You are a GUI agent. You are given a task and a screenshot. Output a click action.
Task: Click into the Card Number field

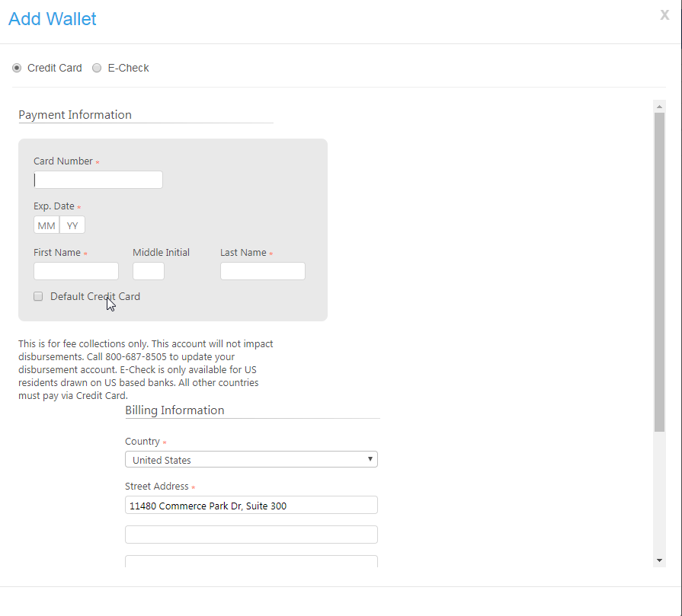[x=98, y=180]
